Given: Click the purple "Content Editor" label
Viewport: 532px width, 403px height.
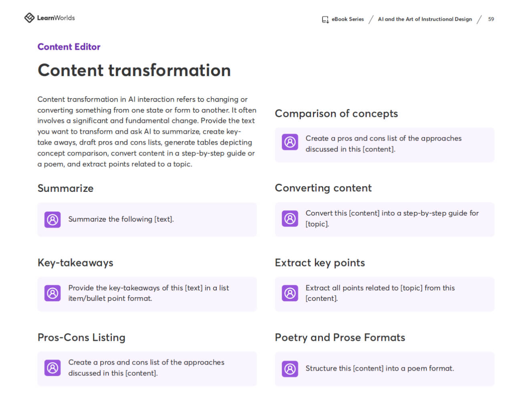Looking at the screenshot, I should click(x=69, y=47).
